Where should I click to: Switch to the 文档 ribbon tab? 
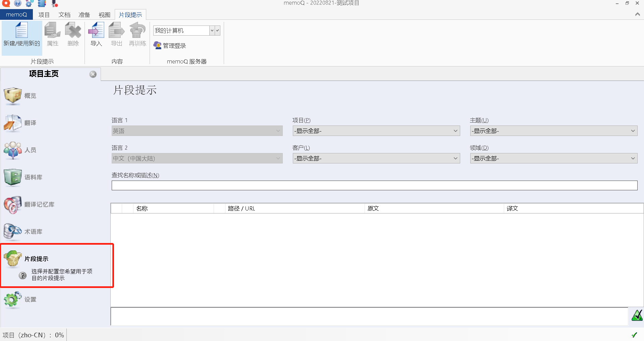[64, 15]
